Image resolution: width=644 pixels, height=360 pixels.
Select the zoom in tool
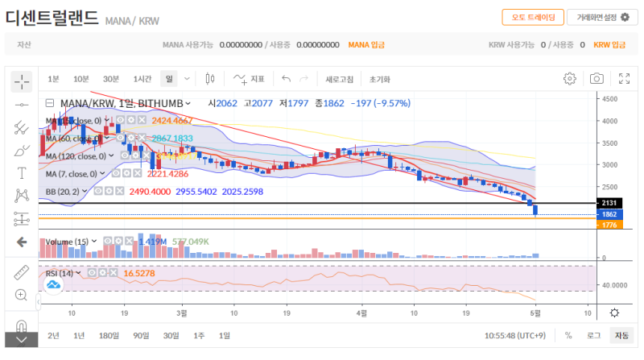(x=22, y=295)
